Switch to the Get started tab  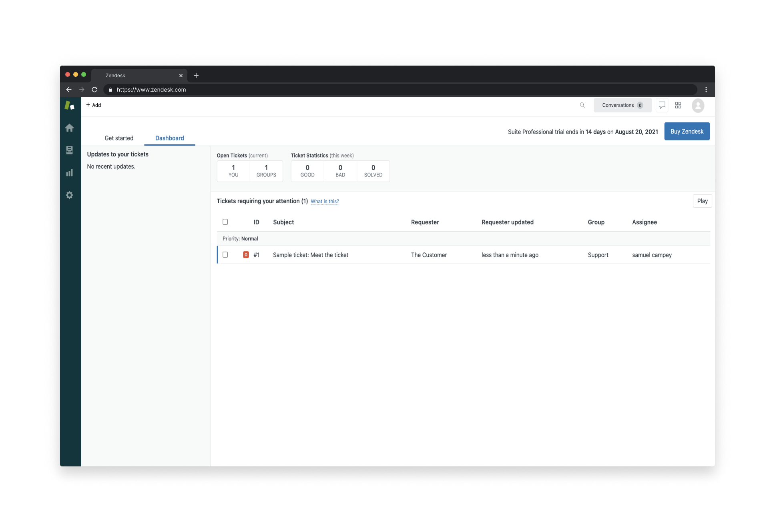pyautogui.click(x=119, y=138)
